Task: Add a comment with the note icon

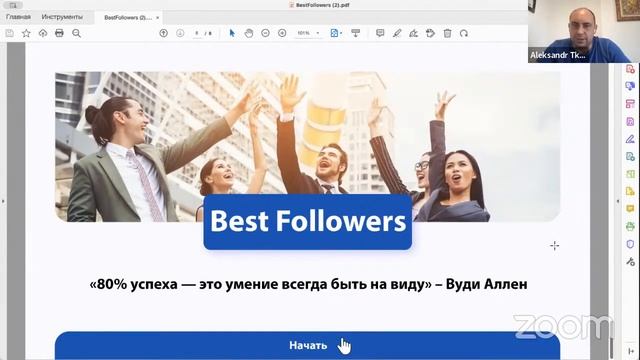Action: tap(380, 33)
